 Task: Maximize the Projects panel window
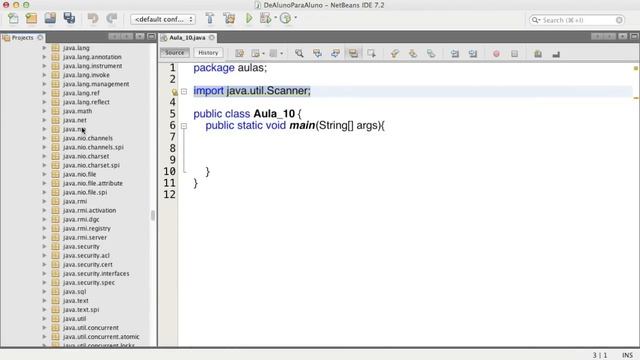[x=151, y=37]
